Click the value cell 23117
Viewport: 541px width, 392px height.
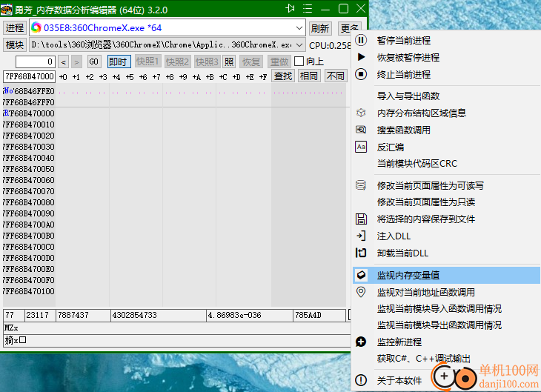click(x=40, y=316)
